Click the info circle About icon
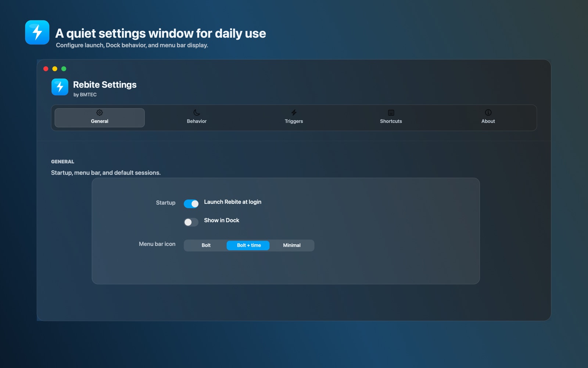This screenshot has width=588, height=368. coord(488,113)
